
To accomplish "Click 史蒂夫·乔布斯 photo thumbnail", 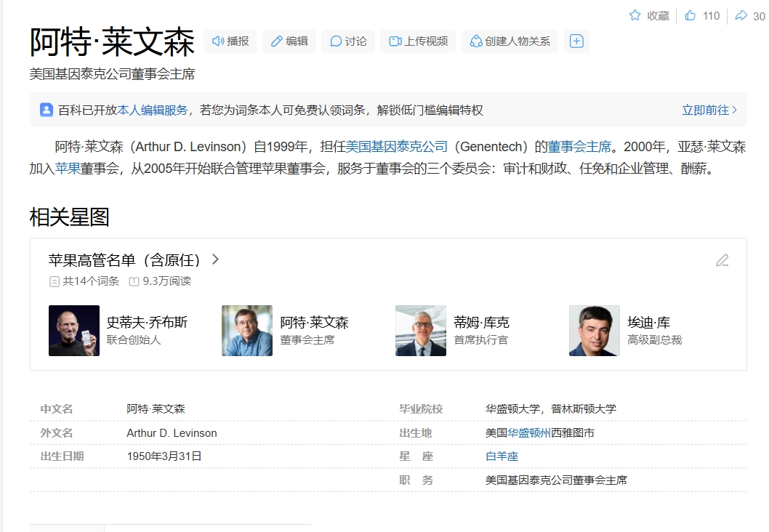I will pos(74,331).
